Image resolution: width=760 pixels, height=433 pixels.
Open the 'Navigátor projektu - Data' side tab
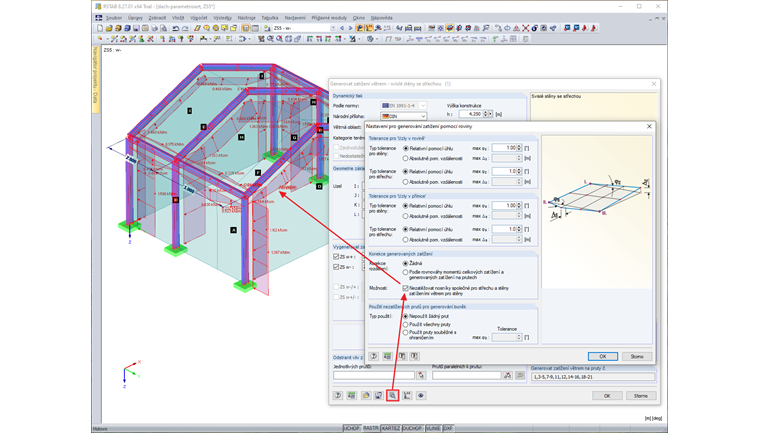[x=95, y=78]
